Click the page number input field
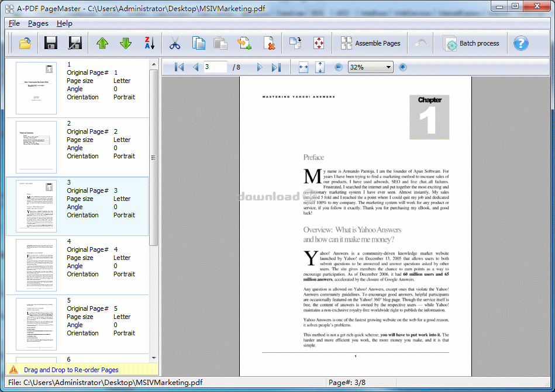Viewport: 555px width, 392px height. [x=215, y=67]
